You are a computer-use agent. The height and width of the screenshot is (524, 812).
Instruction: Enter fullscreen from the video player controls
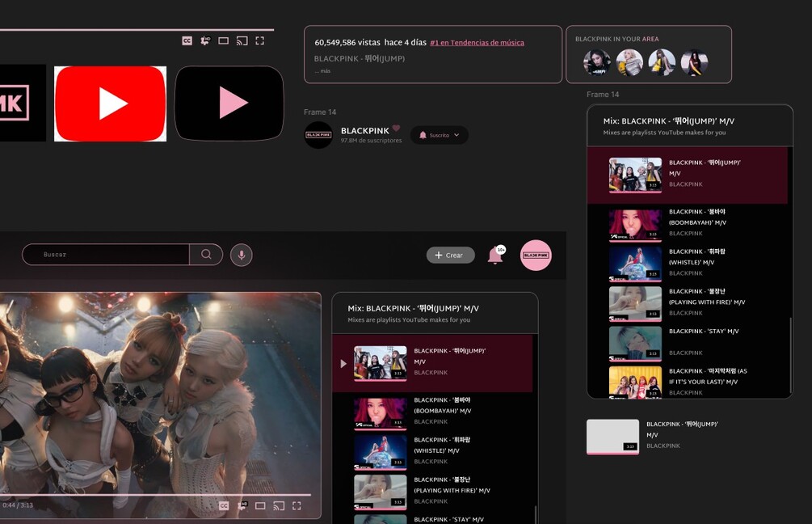click(x=297, y=505)
